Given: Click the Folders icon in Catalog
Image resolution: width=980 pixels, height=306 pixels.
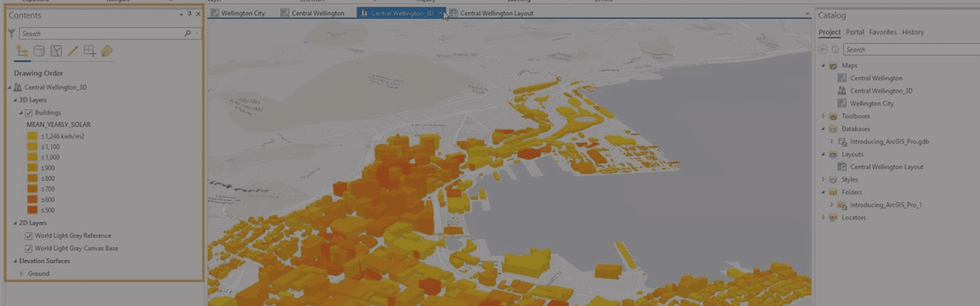Looking at the screenshot, I should click(833, 192).
